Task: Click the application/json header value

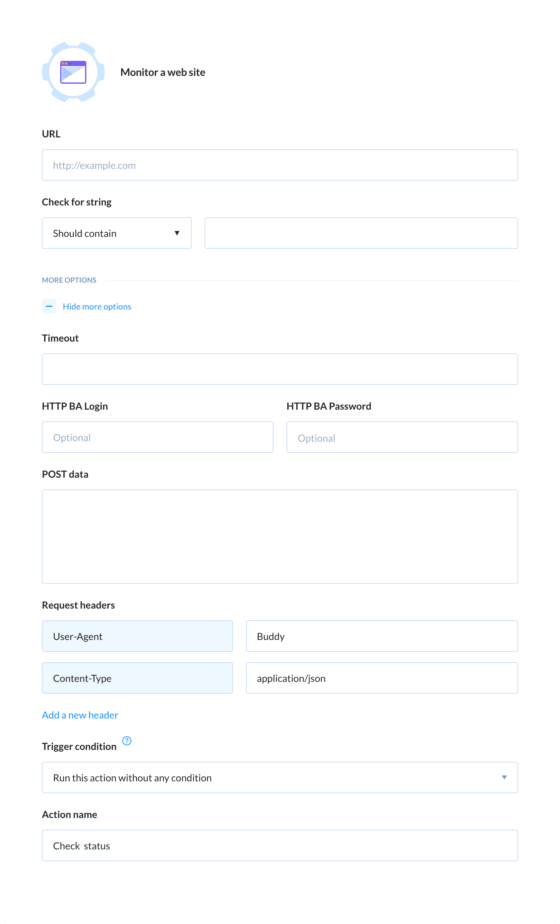Action: 382,678
